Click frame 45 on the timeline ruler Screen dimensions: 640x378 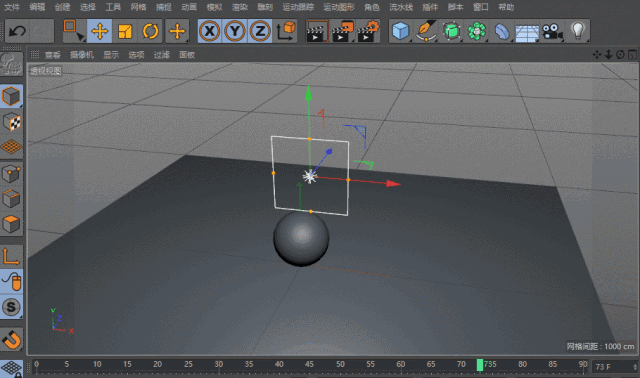[x=309, y=364]
